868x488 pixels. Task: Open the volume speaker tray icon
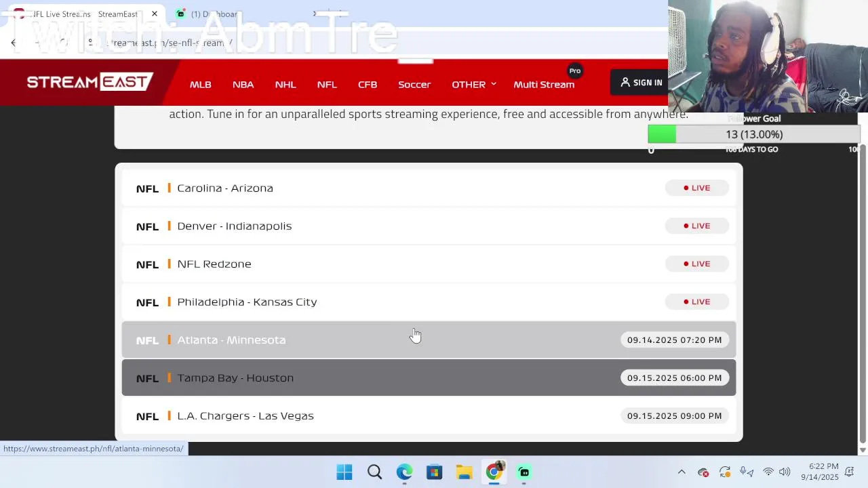click(x=785, y=472)
